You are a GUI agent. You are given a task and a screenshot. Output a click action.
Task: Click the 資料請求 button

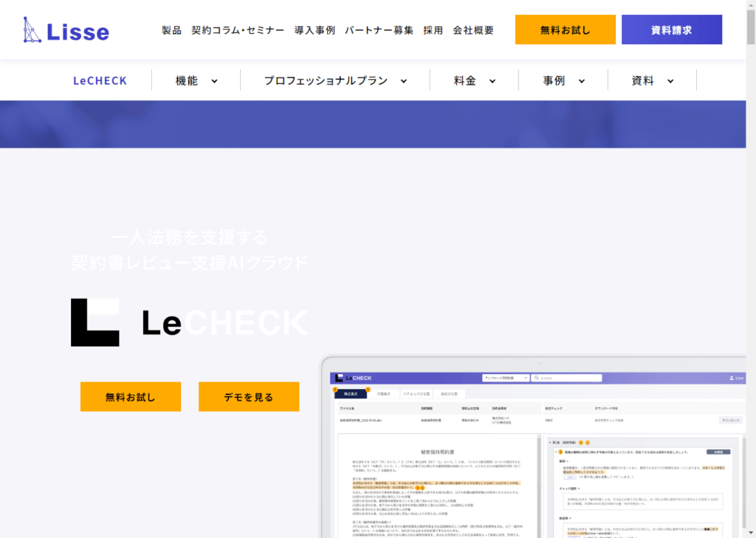(x=671, y=30)
